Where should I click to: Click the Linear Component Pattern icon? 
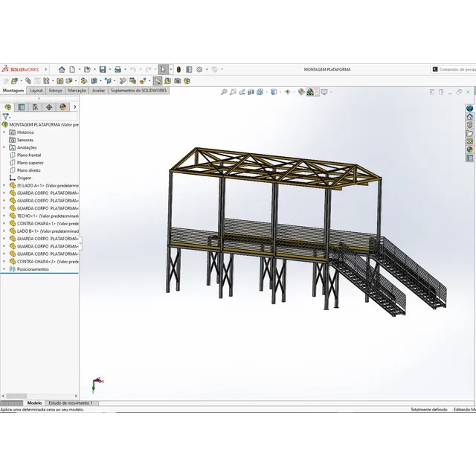point(46,81)
